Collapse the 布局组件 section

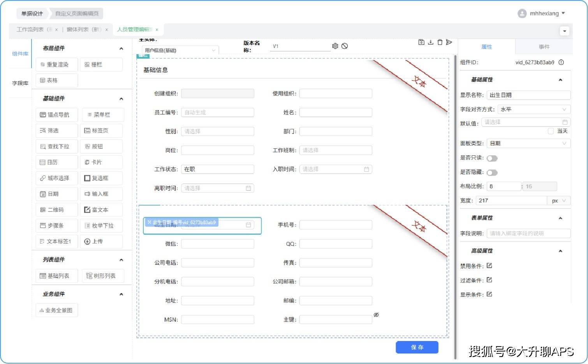pos(121,49)
